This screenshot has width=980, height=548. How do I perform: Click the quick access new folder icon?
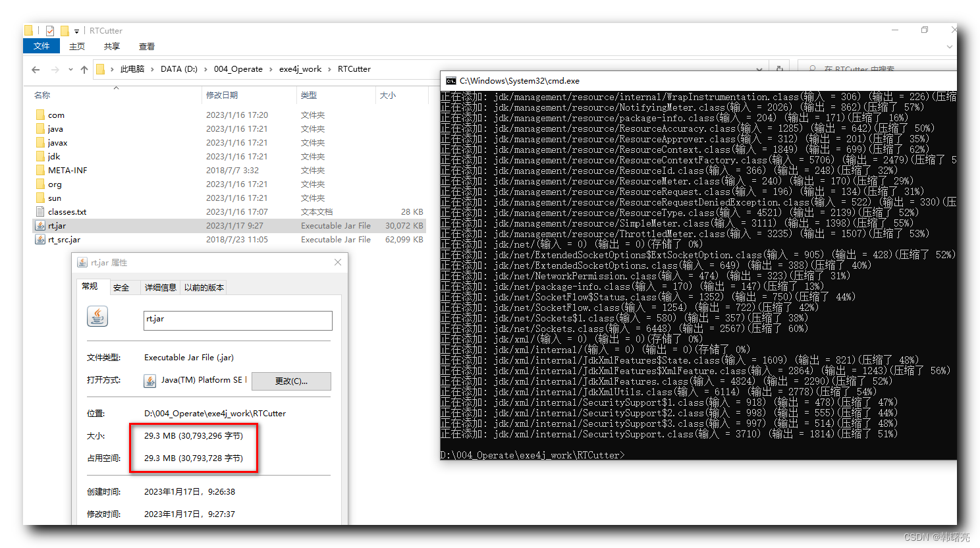pos(65,30)
